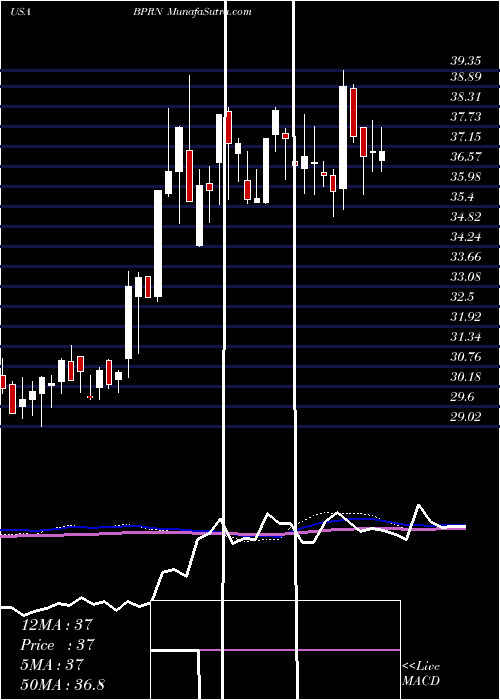Click the 35.4 price level

point(462,197)
